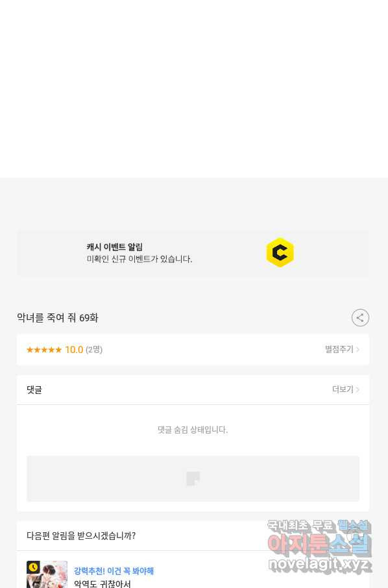The width and height of the screenshot is (388, 588).
Task: Tap the share icon beside the episode title
Action: [x=360, y=317]
